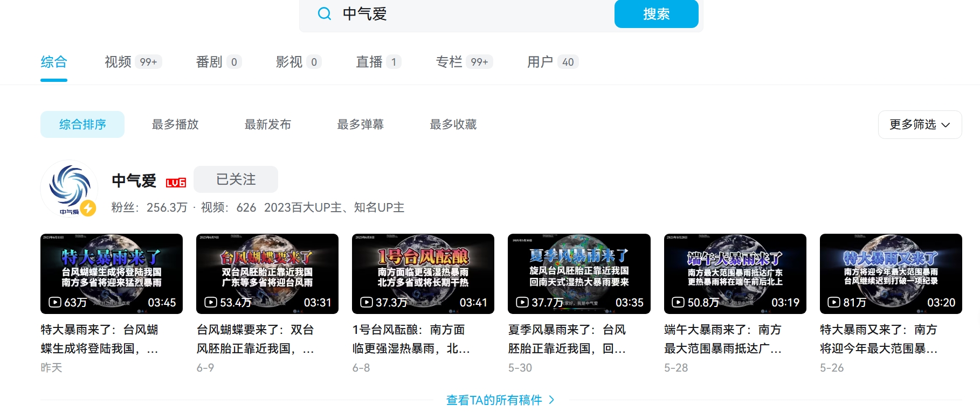
Task: Open the 1号台风酝酿 video thumbnail
Action: click(423, 274)
